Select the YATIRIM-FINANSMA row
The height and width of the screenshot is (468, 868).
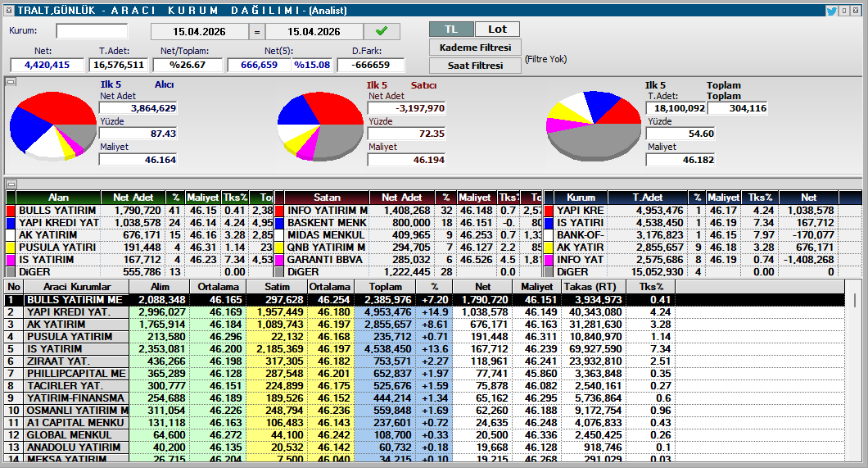point(425,398)
